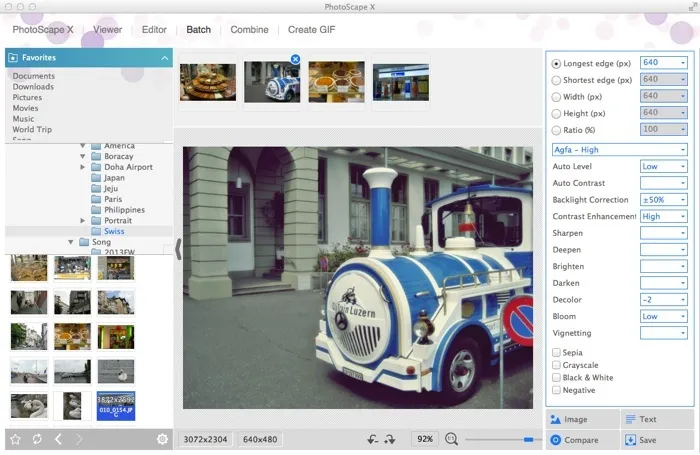Image resolution: width=700 pixels, height=455 pixels.
Task: Check the Grayscale option
Action: coord(557,365)
